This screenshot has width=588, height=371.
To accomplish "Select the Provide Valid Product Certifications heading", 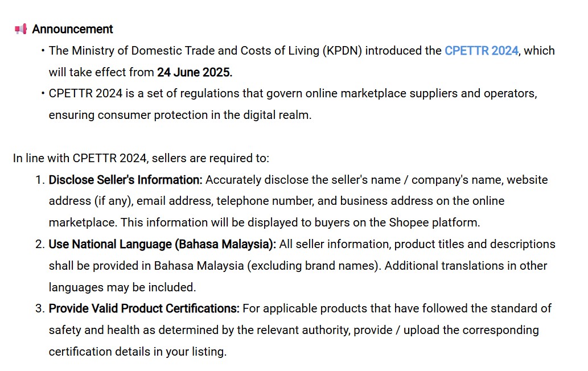I will [143, 308].
